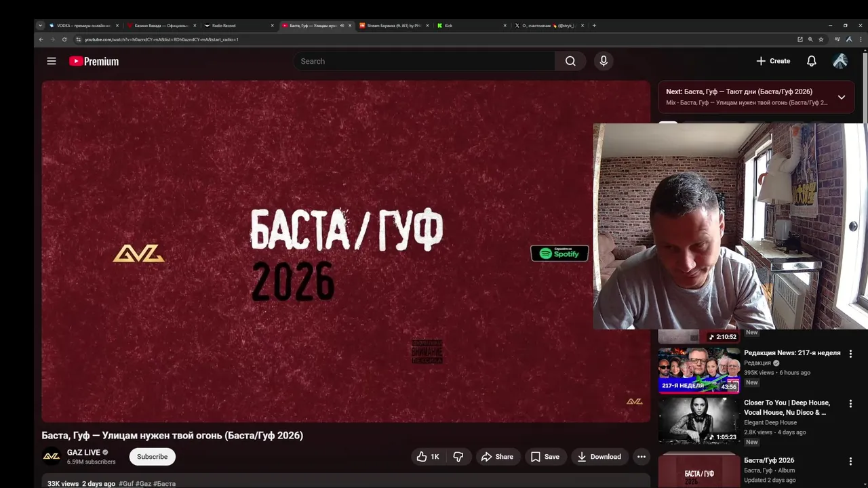Open Closer To You Deep House title
The image size is (868, 488).
[786, 407]
